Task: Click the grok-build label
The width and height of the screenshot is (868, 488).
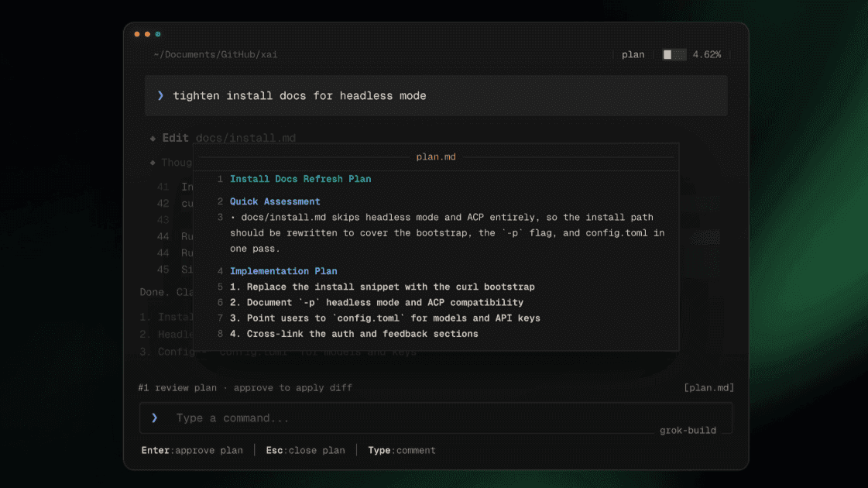Action: coord(688,431)
